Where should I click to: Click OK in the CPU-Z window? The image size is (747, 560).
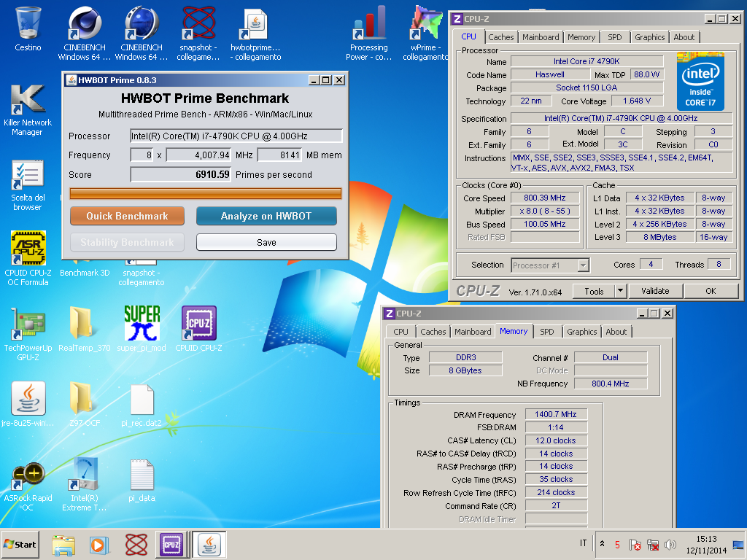pos(711,291)
